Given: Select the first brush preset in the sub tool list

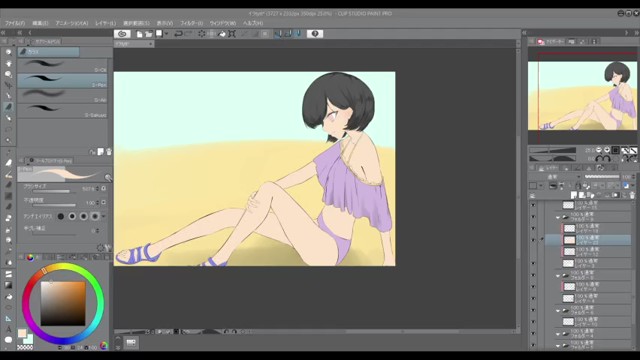Looking at the screenshot, I should click(62, 66).
